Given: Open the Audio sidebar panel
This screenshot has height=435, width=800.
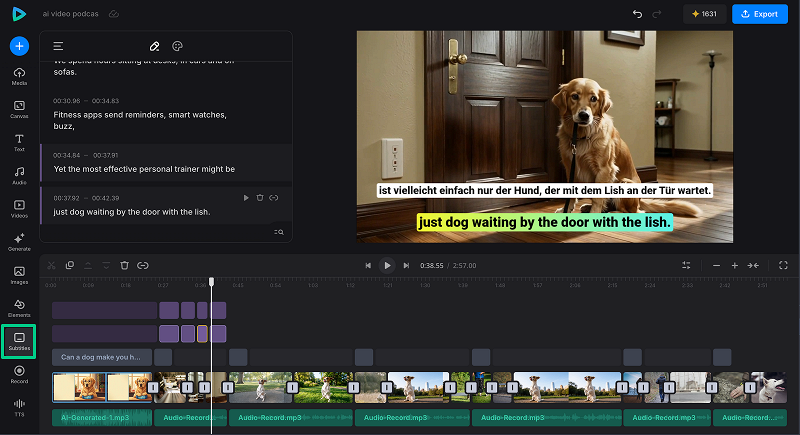Looking at the screenshot, I should [x=19, y=176].
